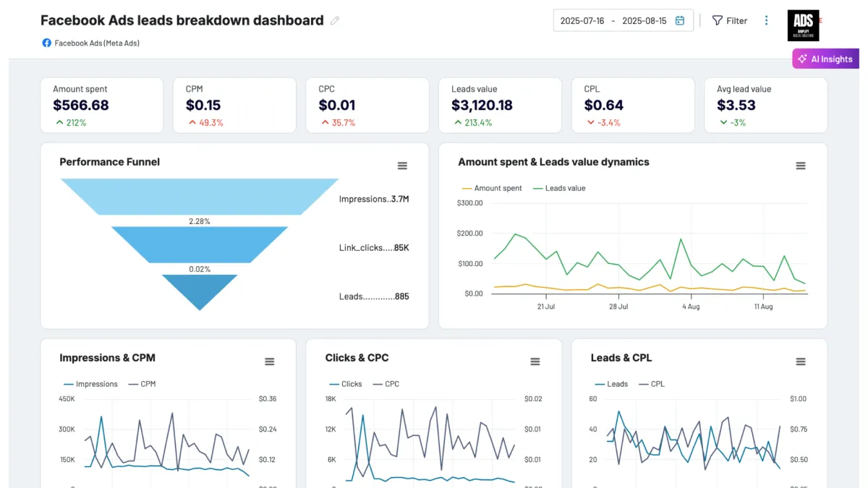
Task: Open Amount spent & Leads value chart menu
Action: point(801,166)
